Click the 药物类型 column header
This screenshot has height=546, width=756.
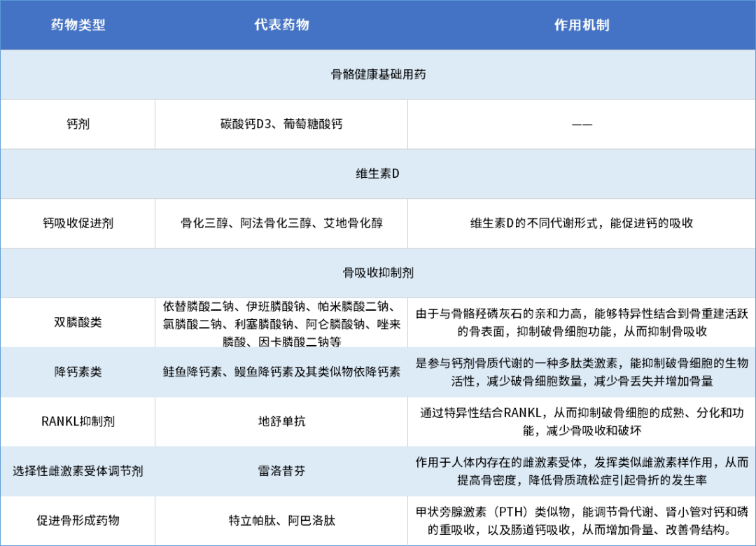[78, 25]
